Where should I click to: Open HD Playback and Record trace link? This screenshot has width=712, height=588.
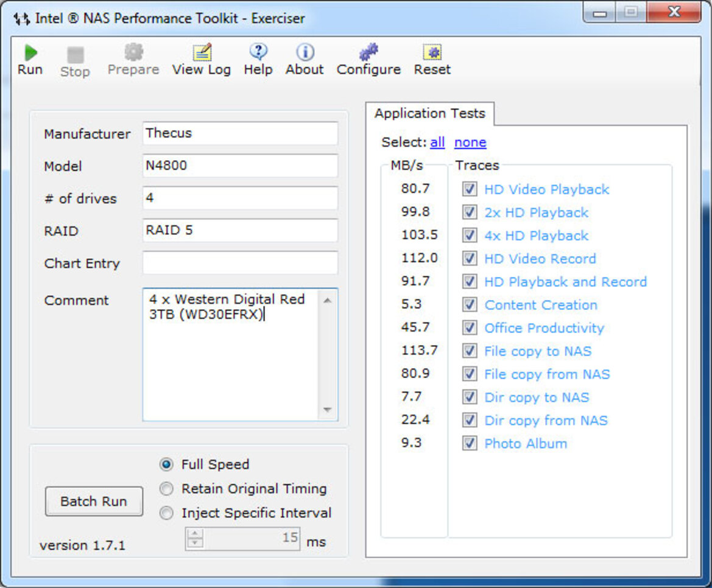pyautogui.click(x=565, y=282)
